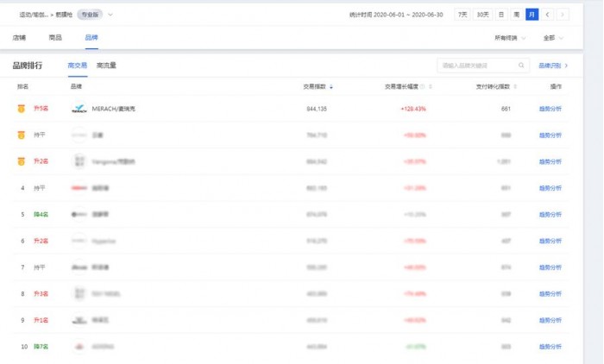Image resolution: width=604 pixels, height=364 pixels.
Task: Go to the next period arrow
Action: click(x=563, y=15)
